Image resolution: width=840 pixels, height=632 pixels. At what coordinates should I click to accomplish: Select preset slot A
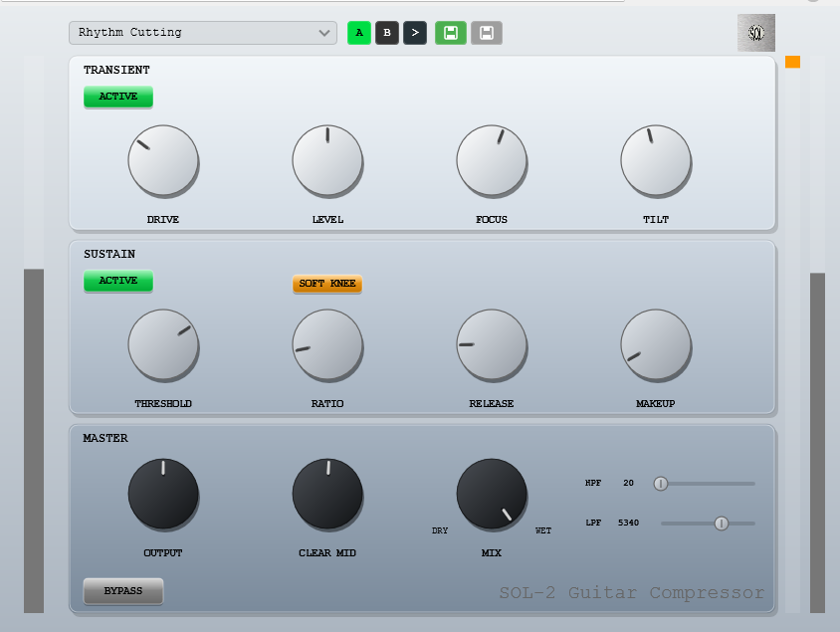click(x=358, y=33)
